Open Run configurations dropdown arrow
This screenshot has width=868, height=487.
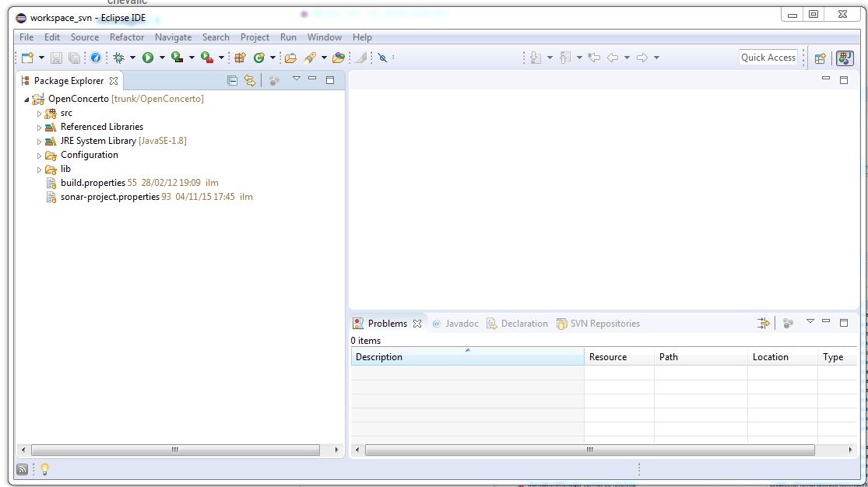click(162, 58)
